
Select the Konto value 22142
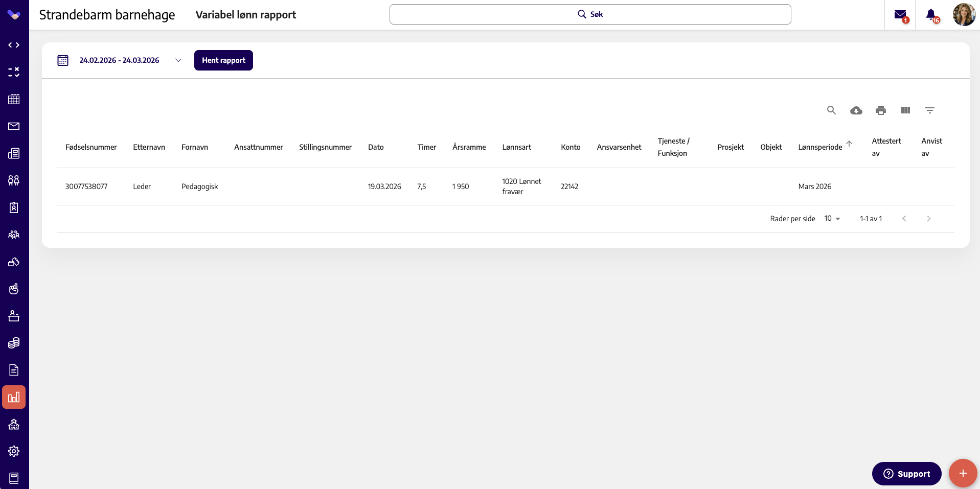point(569,187)
